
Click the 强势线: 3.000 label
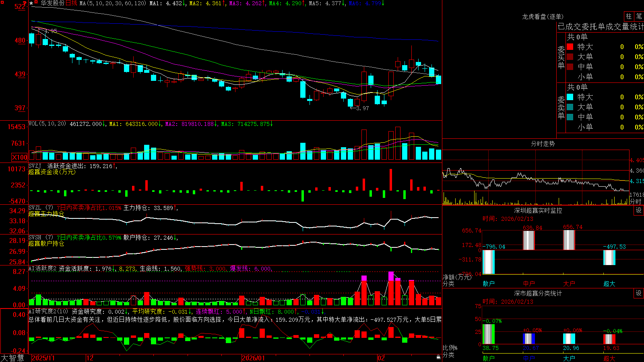click(205, 268)
